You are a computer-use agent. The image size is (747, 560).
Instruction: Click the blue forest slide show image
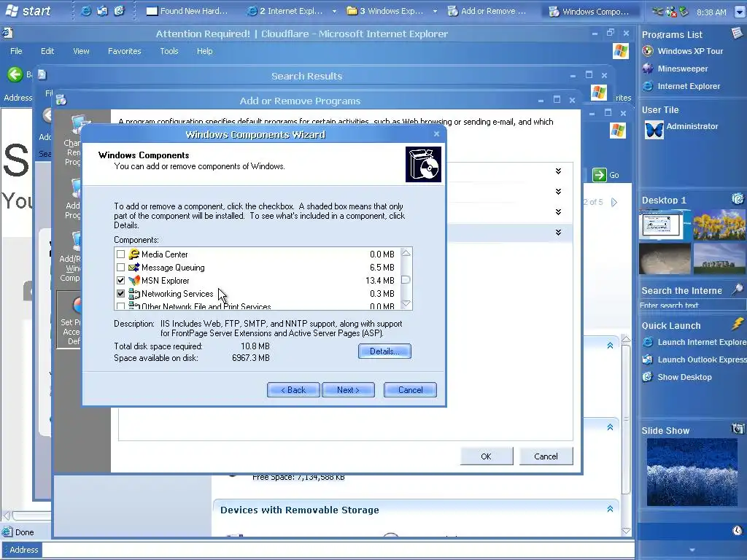(x=692, y=472)
